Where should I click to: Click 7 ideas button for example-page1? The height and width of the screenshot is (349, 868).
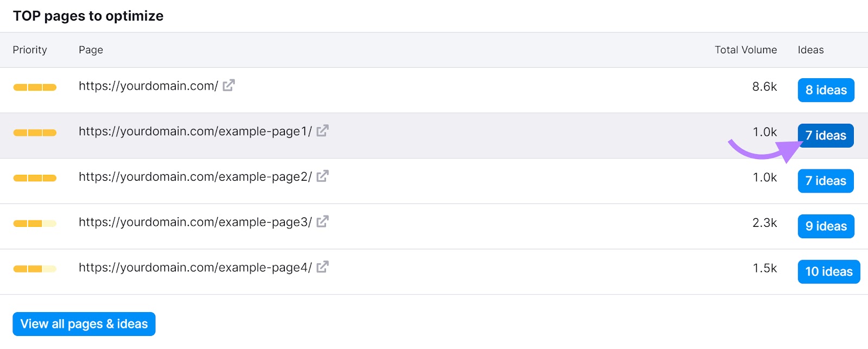[x=826, y=136]
